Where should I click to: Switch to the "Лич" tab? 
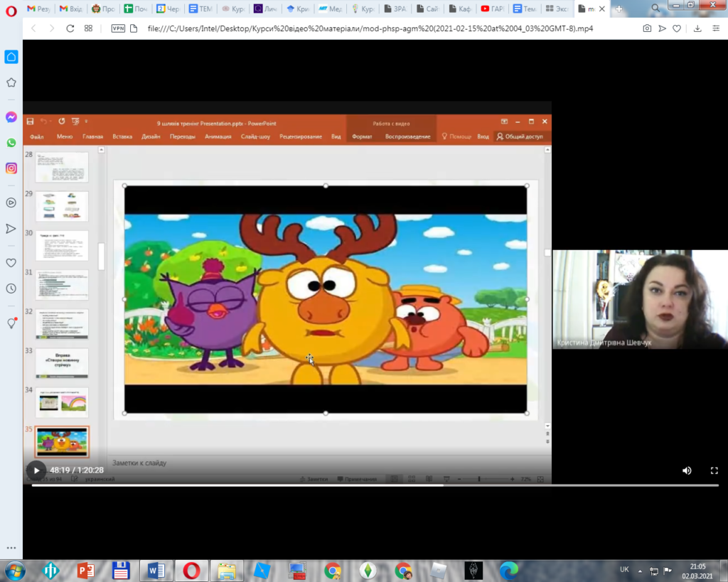[x=264, y=9]
